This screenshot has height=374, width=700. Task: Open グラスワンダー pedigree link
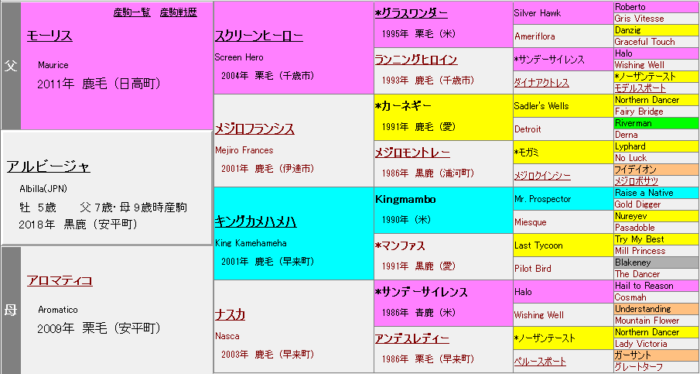411,14
